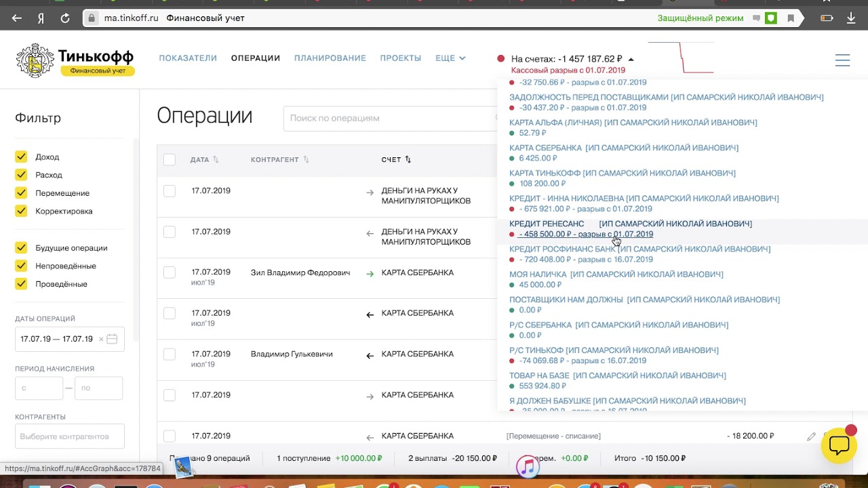868x488 pixels.
Task: Open the Р/С ТИНЬКОФФ account
Action: tap(614, 350)
